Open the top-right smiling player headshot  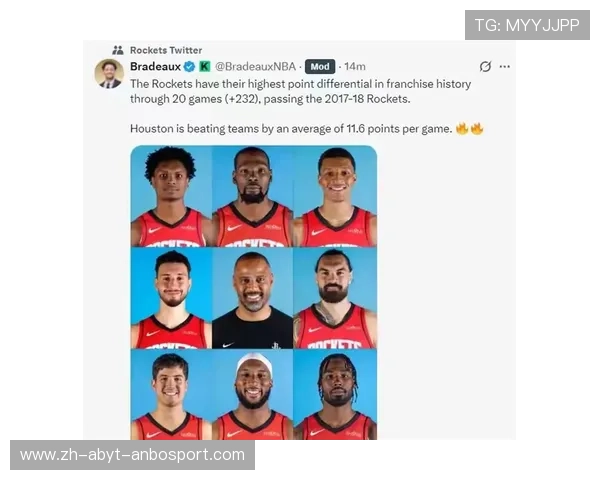(x=335, y=196)
